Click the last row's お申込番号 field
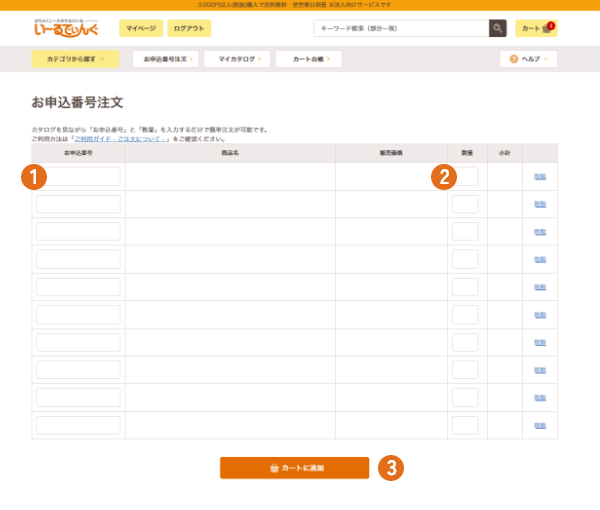Image resolution: width=600 pixels, height=510 pixels. click(79, 425)
